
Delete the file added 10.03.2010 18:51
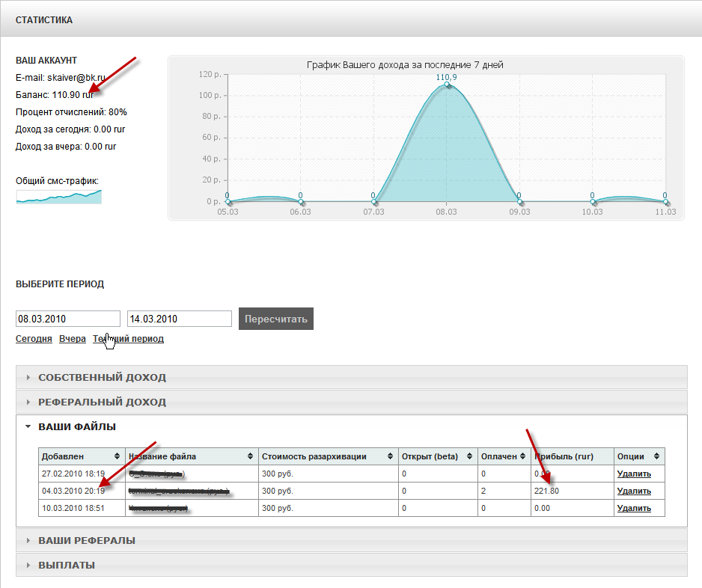(x=633, y=508)
